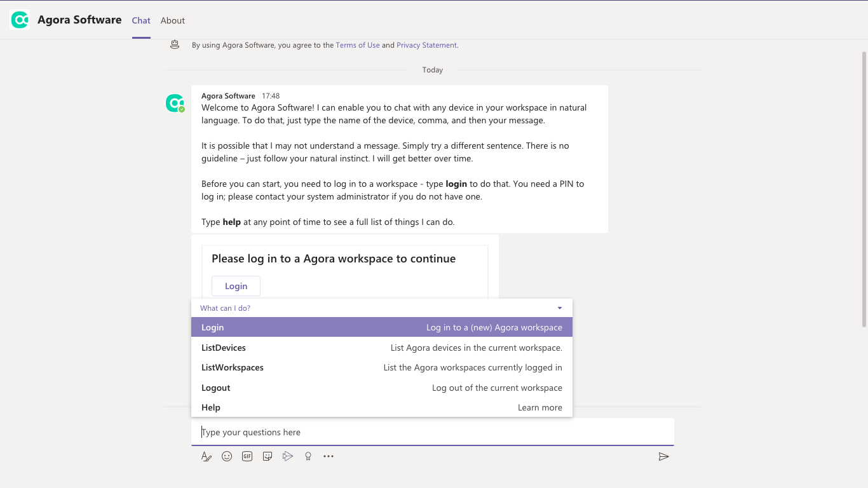The image size is (868, 488).
Task: Click the Login button in the card
Action: click(x=236, y=286)
